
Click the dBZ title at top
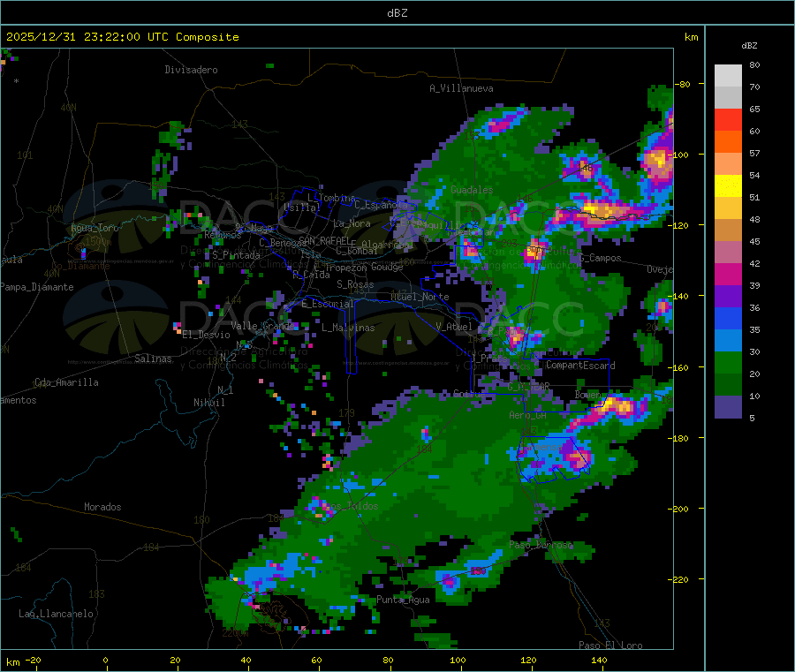coord(397,12)
